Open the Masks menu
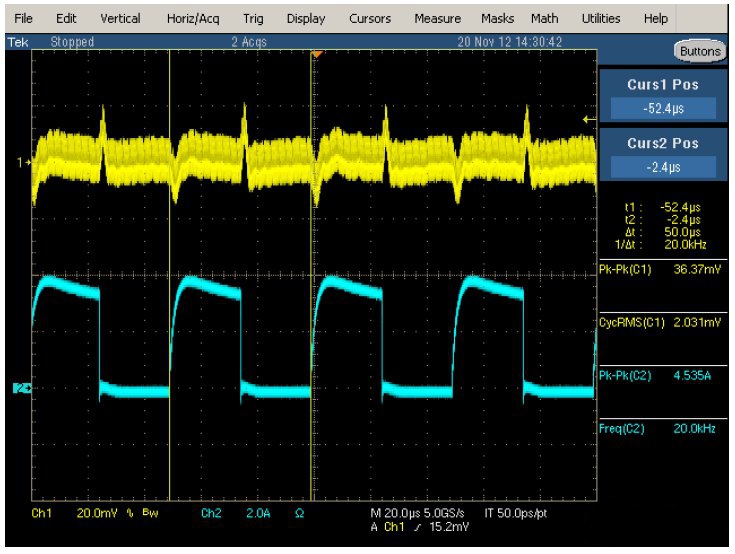Viewport: 735px width, 554px height. [x=497, y=18]
